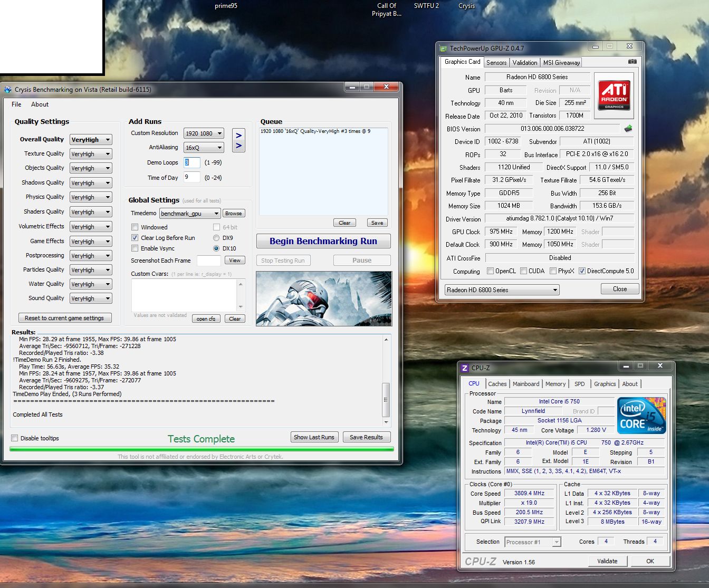Screen dimensions: 709x588
Task: Click the Screenshot Each Frame input field
Action: pos(209,261)
